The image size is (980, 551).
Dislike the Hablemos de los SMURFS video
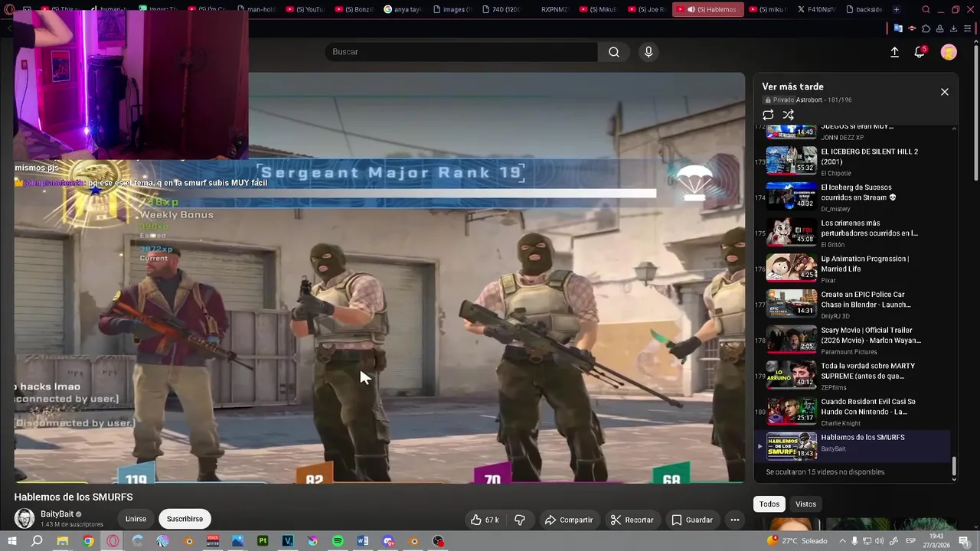click(x=520, y=520)
